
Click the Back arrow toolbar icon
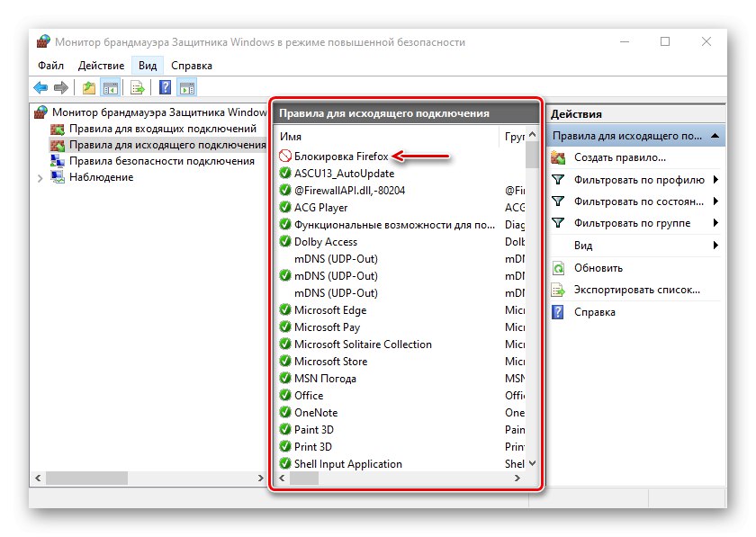[x=40, y=88]
